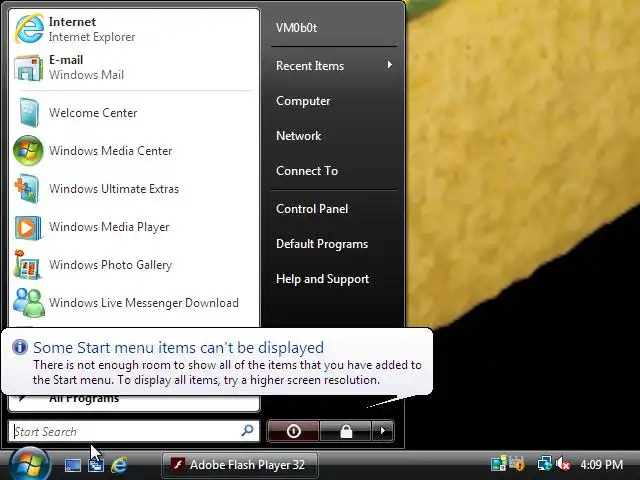Open Internet Explorer from the Start menu
This screenshot has height=480, width=640.
(x=134, y=29)
